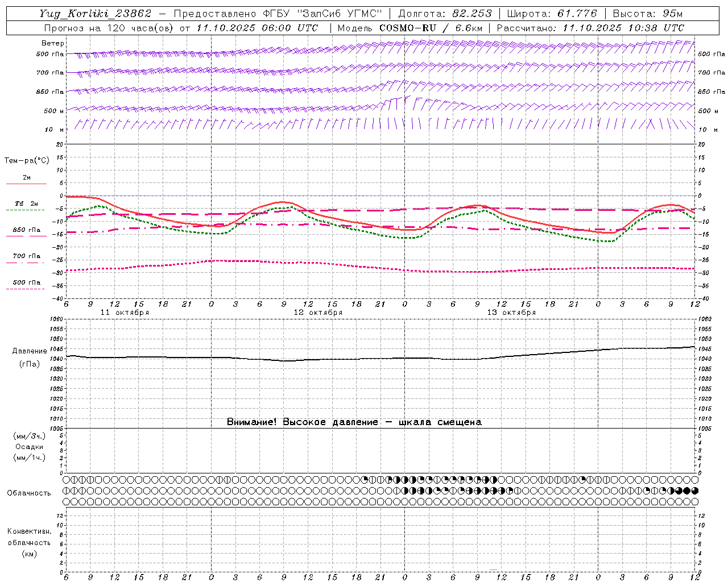Screen dimensions: 728x582
Task: Click the provider text ФГБУ "ЗапСиб УГМС"
Action: (x=322, y=14)
